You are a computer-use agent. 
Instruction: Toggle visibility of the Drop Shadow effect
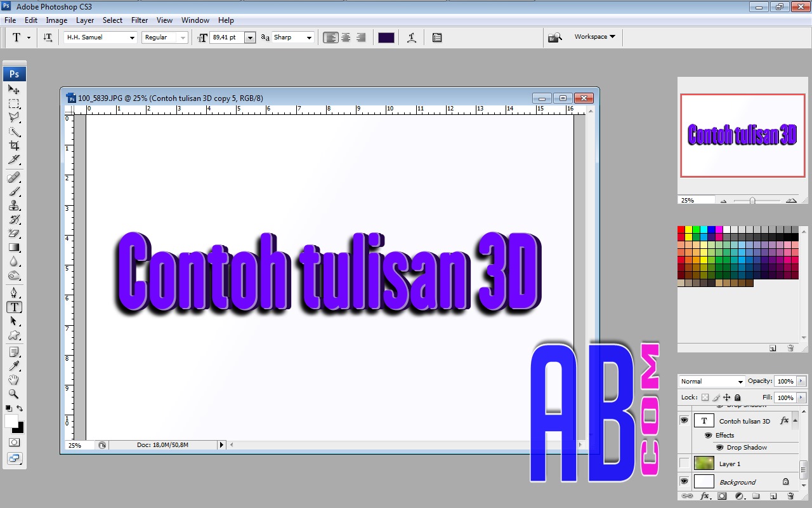click(x=719, y=448)
